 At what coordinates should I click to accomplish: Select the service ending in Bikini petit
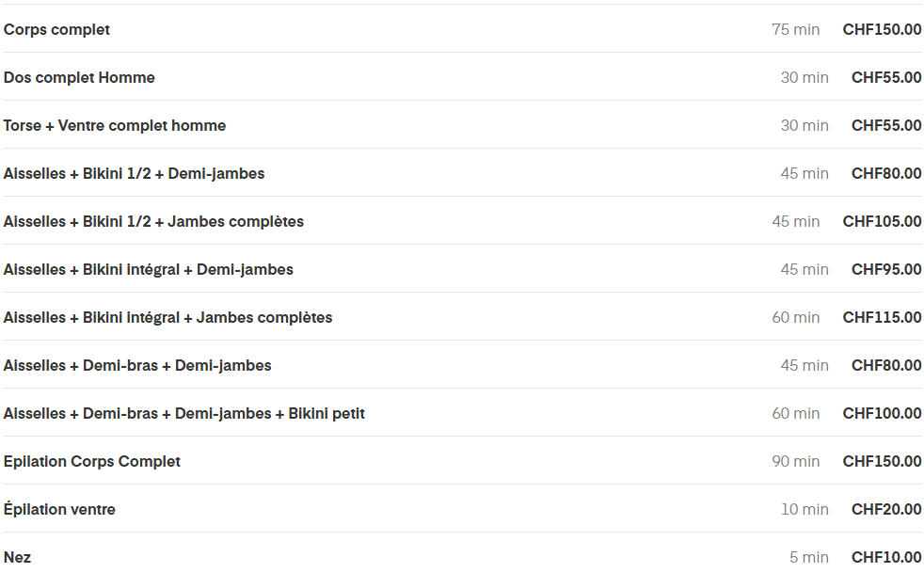[184, 413]
